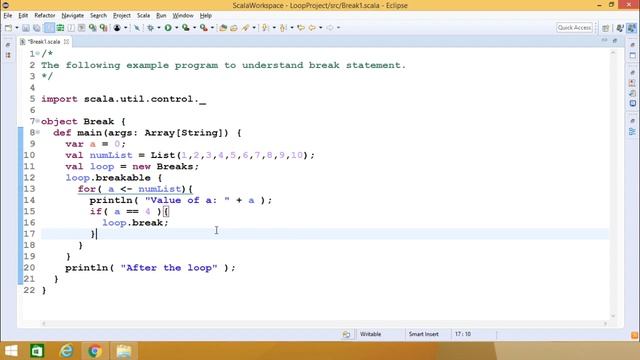Click the word 'numList' on line 10

point(111,155)
